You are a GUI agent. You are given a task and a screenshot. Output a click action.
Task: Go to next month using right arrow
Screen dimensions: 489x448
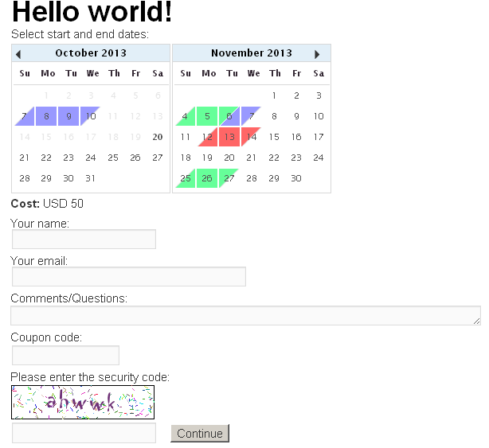coord(317,54)
